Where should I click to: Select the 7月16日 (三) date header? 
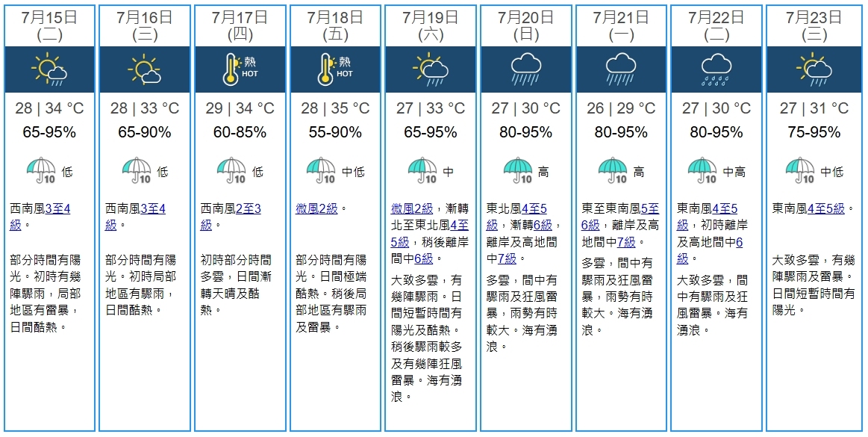point(145,26)
